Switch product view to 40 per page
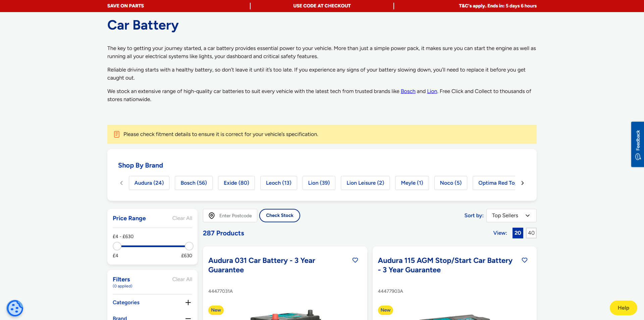 click(531, 233)
